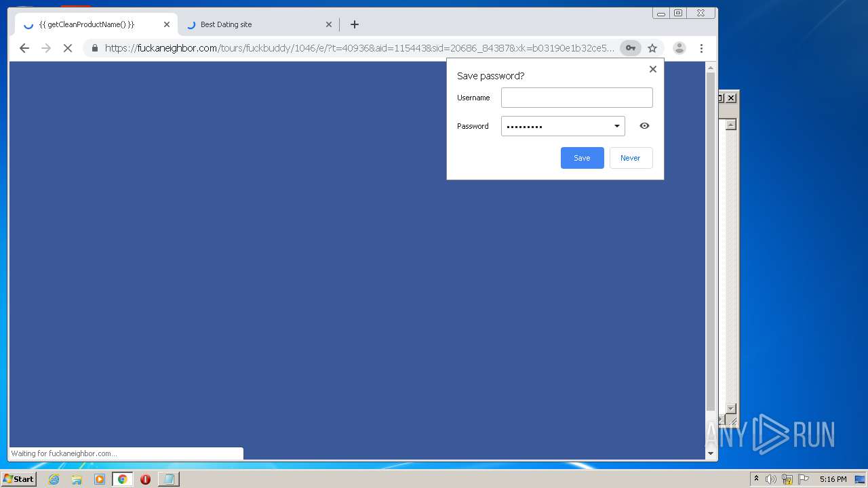Open a new tab
The height and width of the screenshot is (488, 868).
tap(355, 24)
